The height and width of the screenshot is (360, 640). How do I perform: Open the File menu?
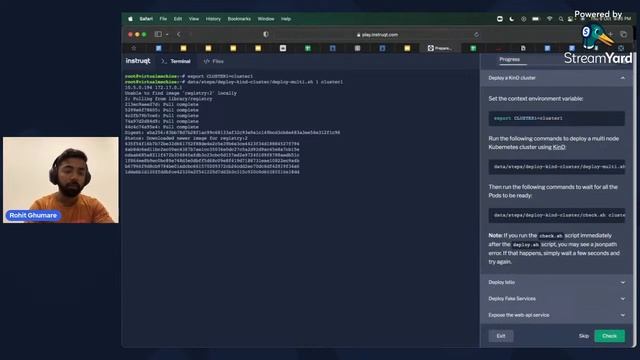point(163,19)
